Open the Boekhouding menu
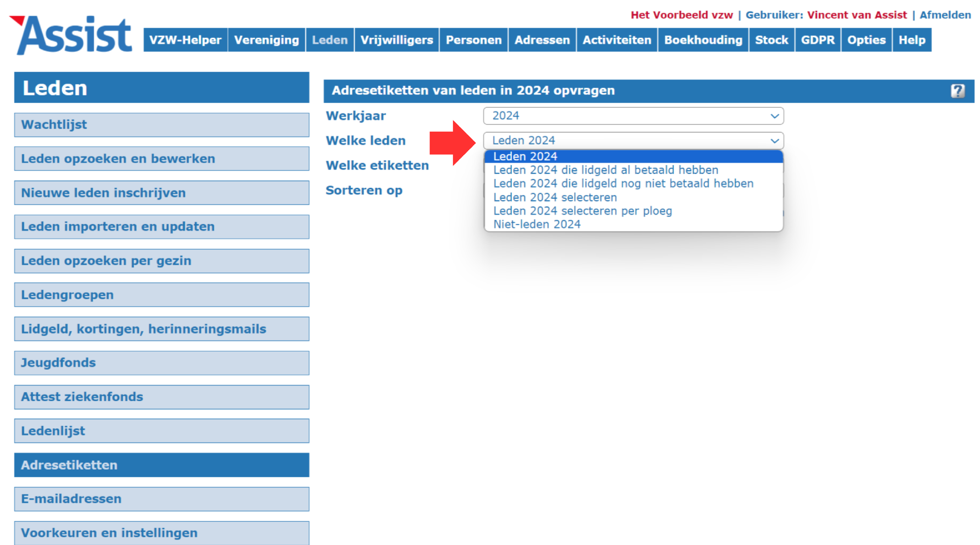980x545 pixels. click(703, 40)
